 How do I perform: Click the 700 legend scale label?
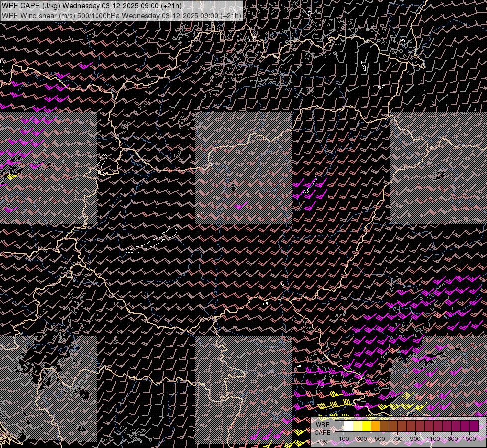pos(397,438)
